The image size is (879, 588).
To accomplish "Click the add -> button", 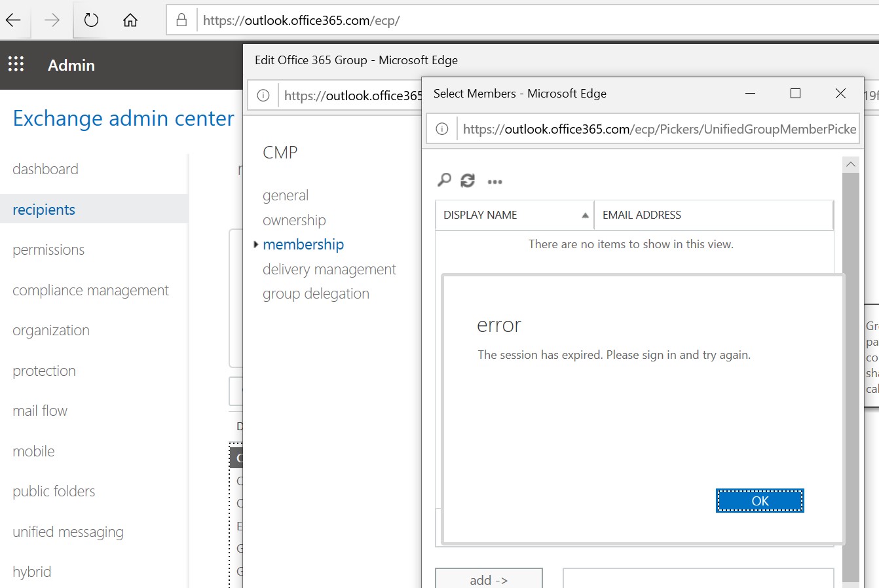I will tap(489, 579).
